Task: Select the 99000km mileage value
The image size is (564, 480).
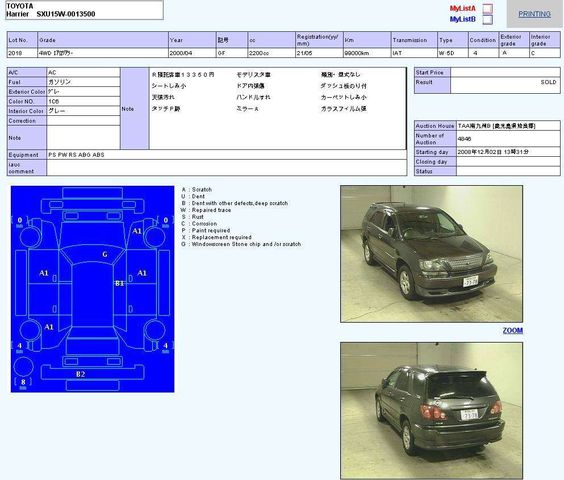Action: tap(357, 53)
